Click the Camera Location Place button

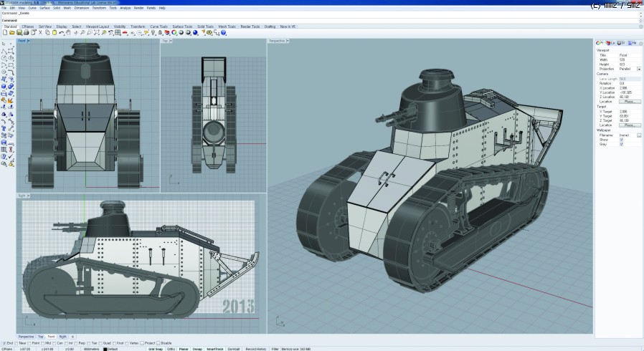pos(630,102)
